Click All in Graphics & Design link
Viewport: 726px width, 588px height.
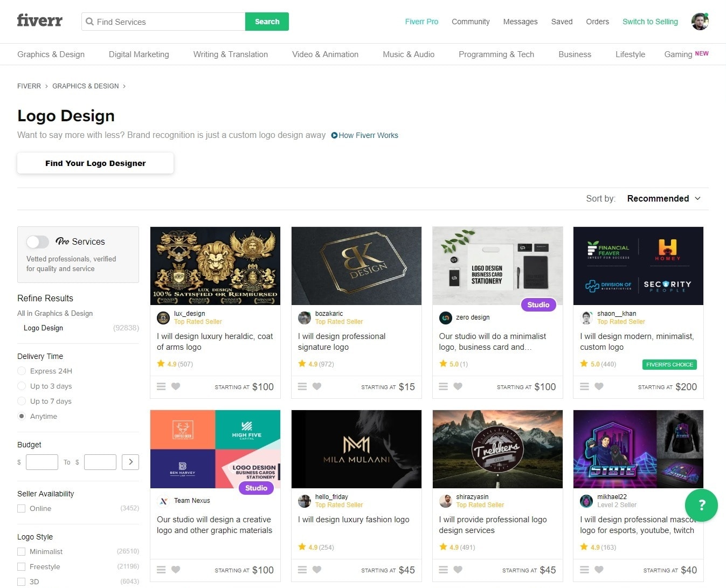[x=55, y=313]
